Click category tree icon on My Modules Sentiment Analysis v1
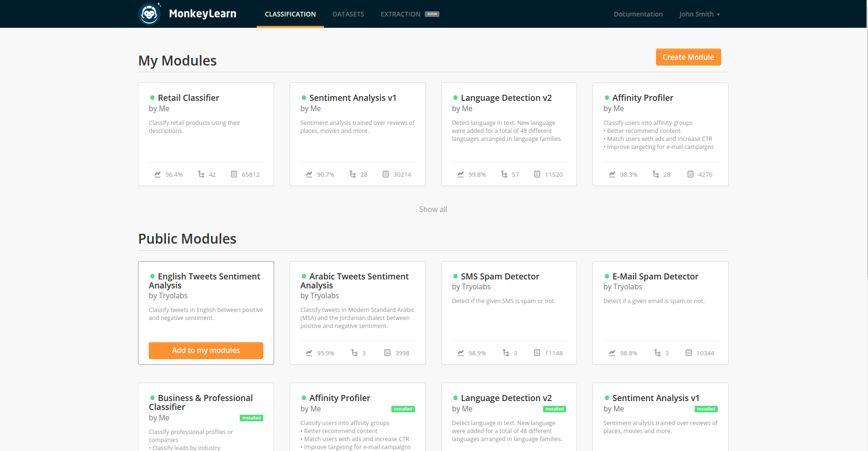The height and width of the screenshot is (451, 868). [353, 174]
